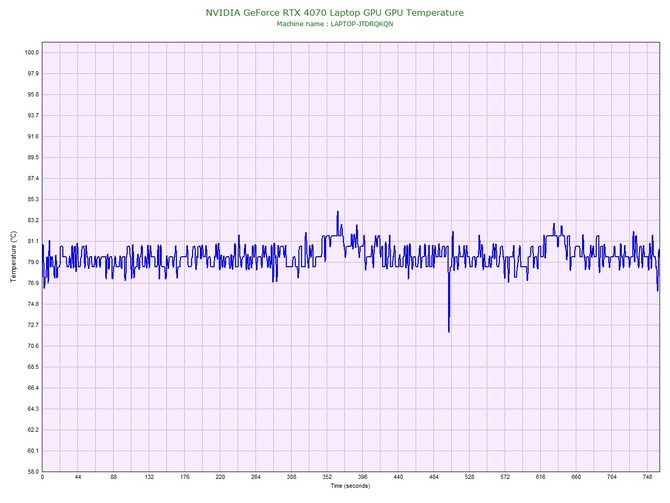Click the highest temperature spike on the graph

tap(338, 212)
